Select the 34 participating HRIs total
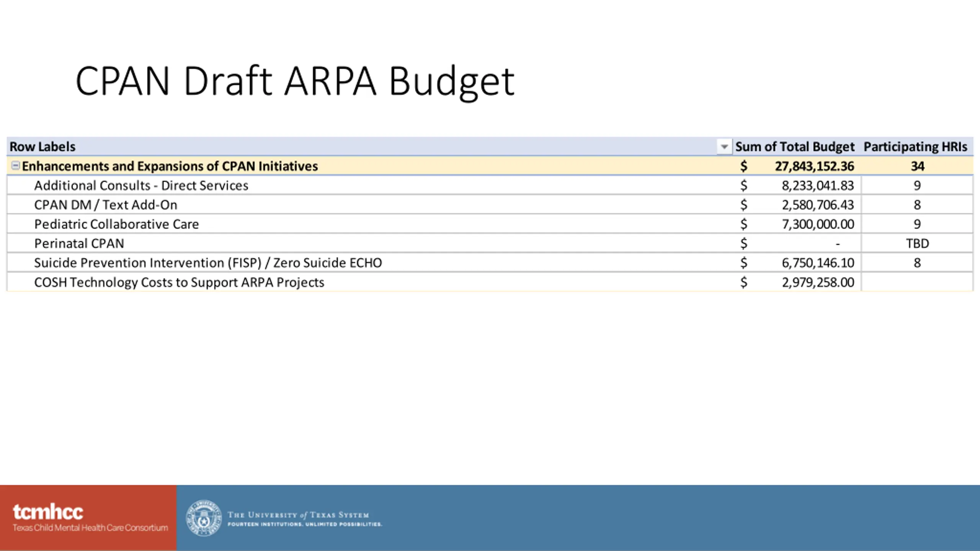Viewport: 980px width, 551px height. [x=918, y=166]
